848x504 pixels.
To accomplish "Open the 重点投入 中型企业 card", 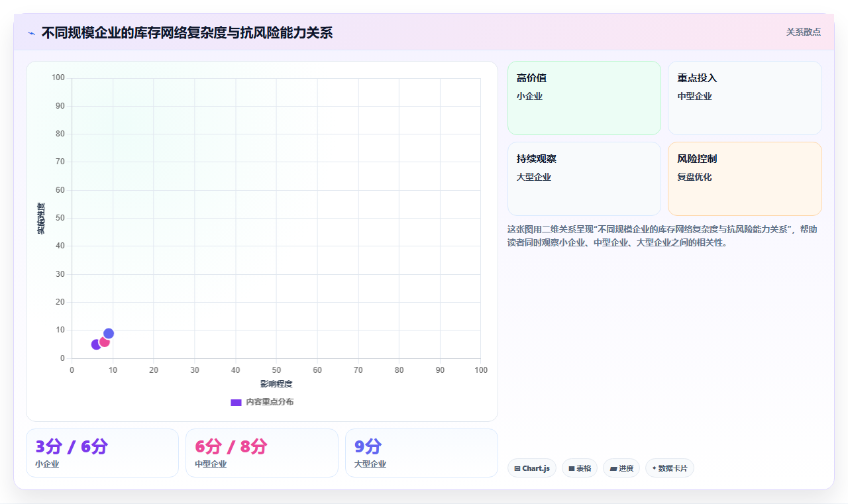I will (x=745, y=98).
